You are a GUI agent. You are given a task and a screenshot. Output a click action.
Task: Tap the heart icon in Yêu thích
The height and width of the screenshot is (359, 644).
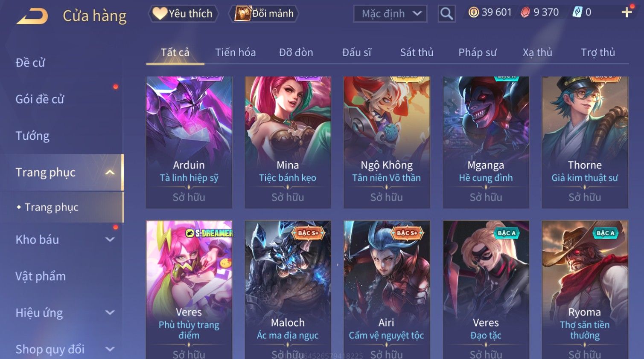coord(160,14)
